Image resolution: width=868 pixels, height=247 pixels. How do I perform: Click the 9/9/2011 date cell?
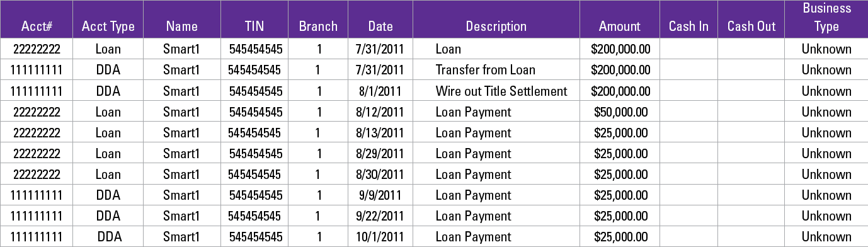(380, 195)
